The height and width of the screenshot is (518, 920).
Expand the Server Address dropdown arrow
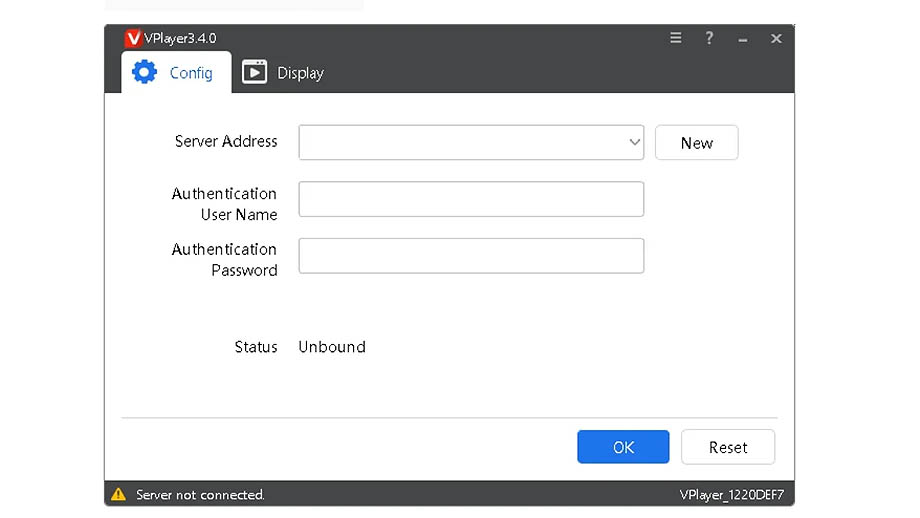634,142
